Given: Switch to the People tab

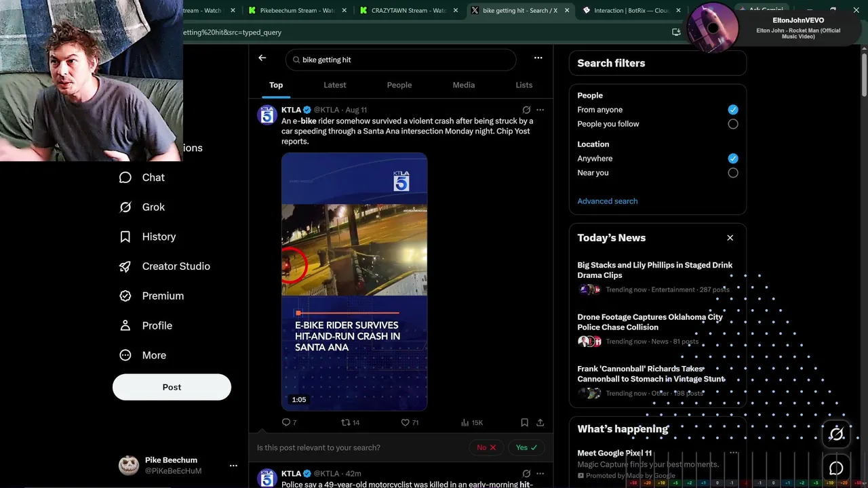Looking at the screenshot, I should pyautogui.click(x=399, y=85).
